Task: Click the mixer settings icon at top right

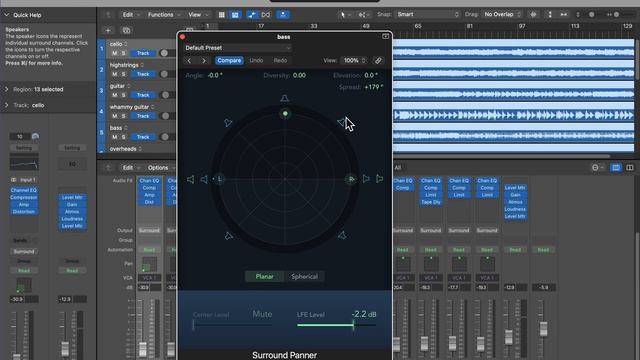Action: pos(597,168)
